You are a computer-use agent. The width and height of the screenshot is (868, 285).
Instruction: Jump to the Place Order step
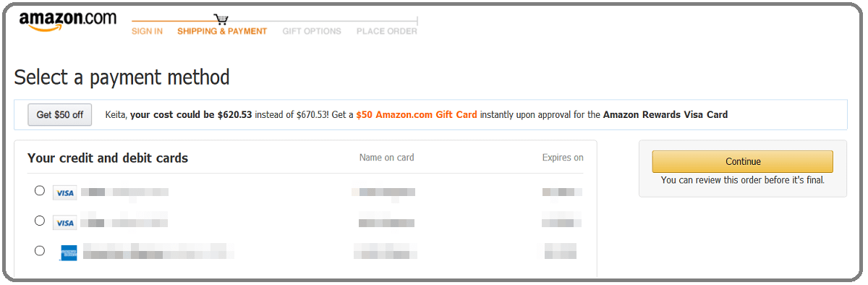pyautogui.click(x=387, y=31)
